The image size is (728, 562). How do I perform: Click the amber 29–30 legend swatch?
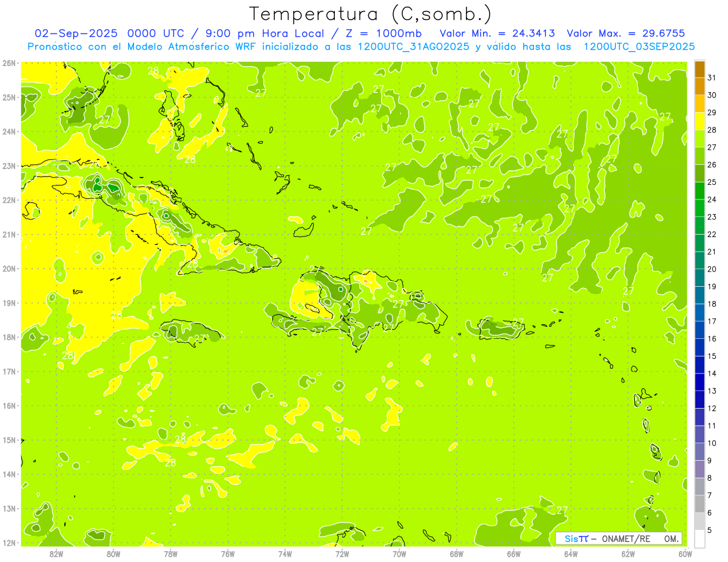coord(699,104)
